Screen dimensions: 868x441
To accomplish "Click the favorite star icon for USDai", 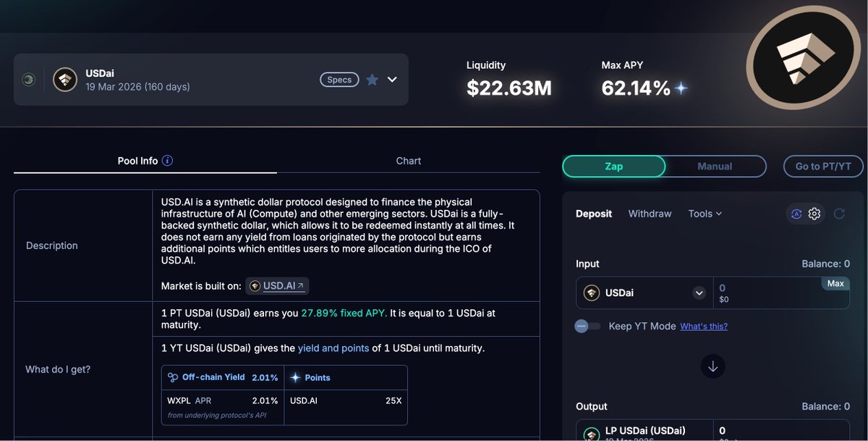I will point(372,80).
